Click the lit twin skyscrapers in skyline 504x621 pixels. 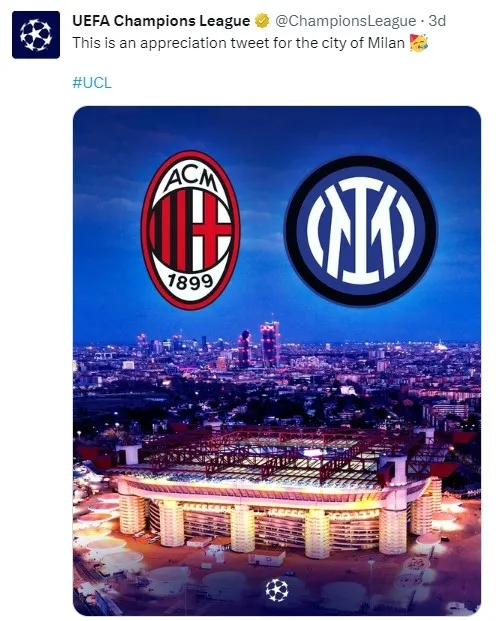pyautogui.click(x=260, y=345)
